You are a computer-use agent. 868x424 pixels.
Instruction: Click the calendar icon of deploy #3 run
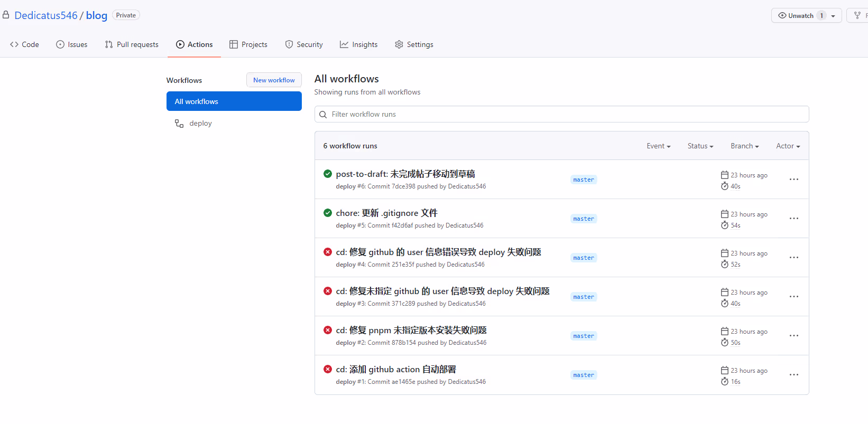pos(725,292)
